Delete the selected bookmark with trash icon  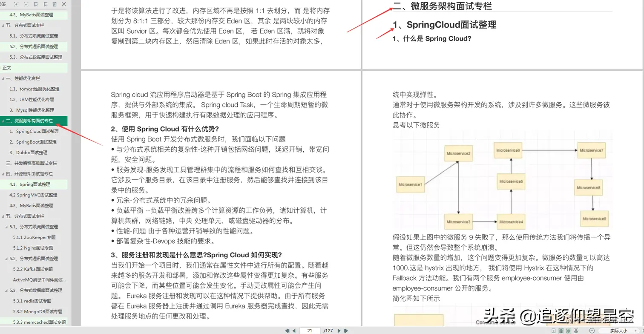pos(55,5)
